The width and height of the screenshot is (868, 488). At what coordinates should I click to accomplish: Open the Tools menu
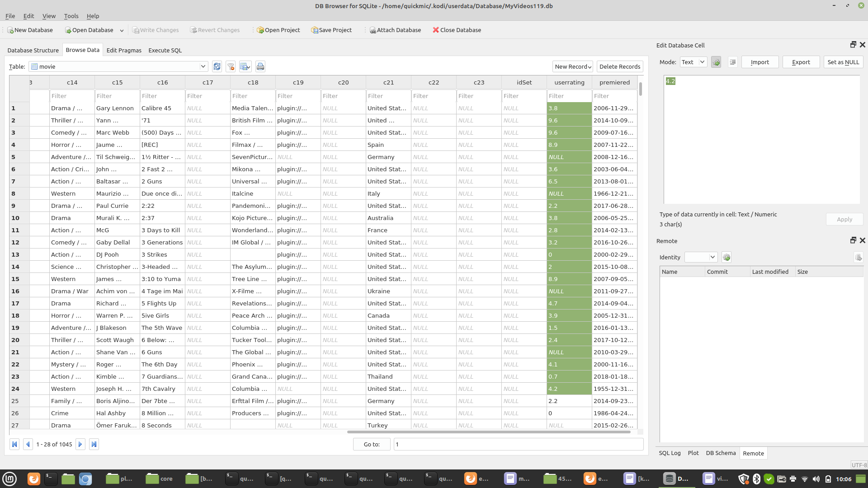(71, 16)
